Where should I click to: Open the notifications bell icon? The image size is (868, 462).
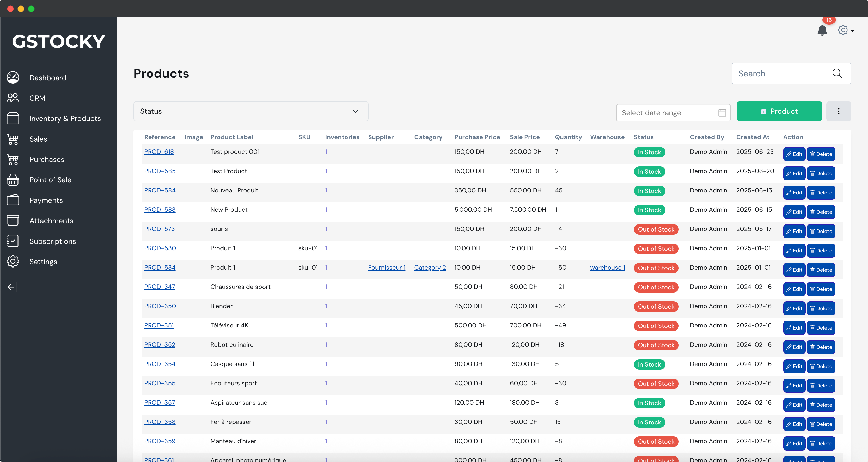pos(822,30)
